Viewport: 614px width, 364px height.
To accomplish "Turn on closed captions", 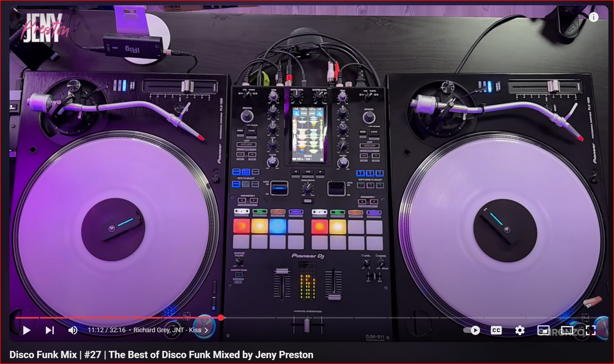I will (496, 330).
